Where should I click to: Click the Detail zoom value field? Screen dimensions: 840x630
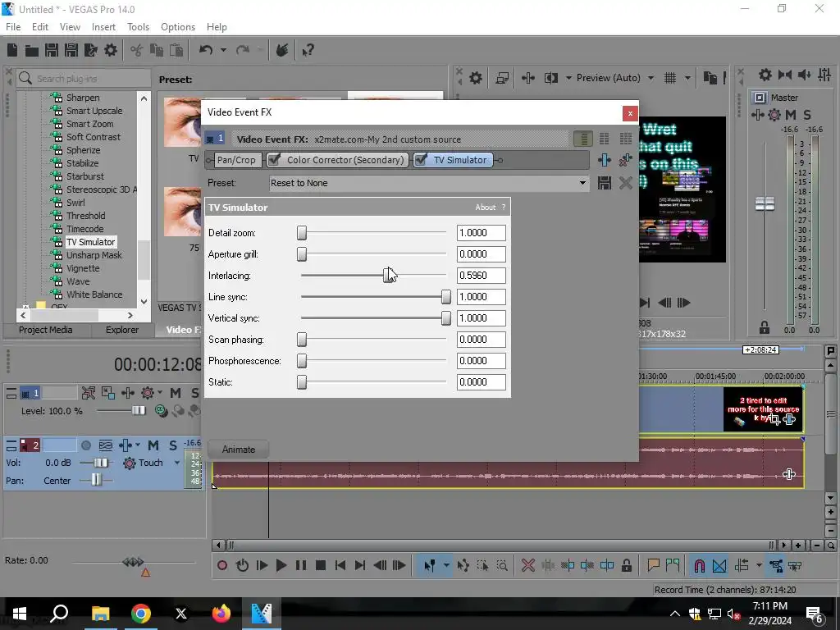coord(481,233)
